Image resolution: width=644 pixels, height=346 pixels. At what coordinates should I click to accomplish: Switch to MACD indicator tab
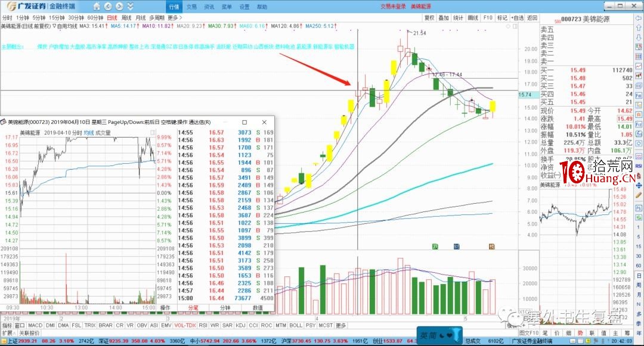tap(35, 326)
